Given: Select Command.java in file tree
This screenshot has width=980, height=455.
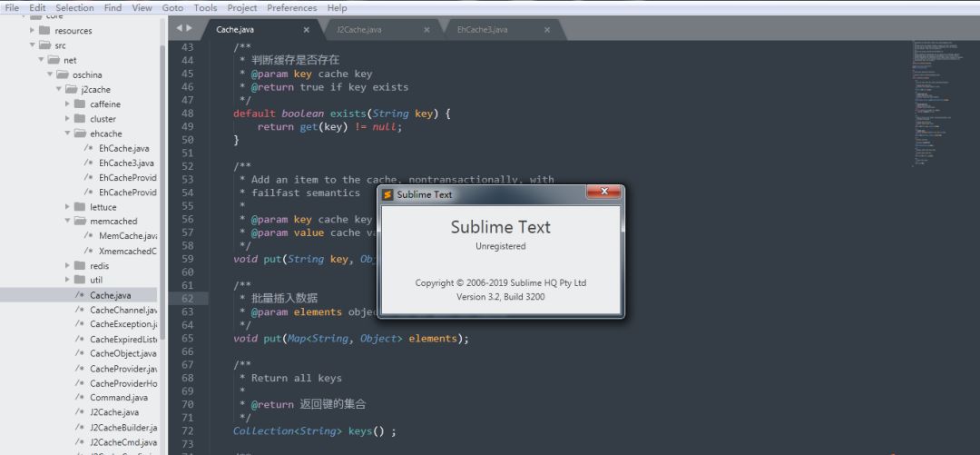Looking at the screenshot, I should [118, 398].
